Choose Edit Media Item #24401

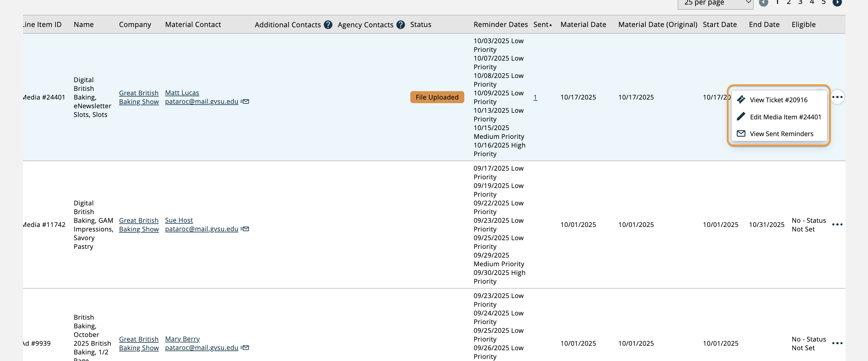[x=785, y=117]
